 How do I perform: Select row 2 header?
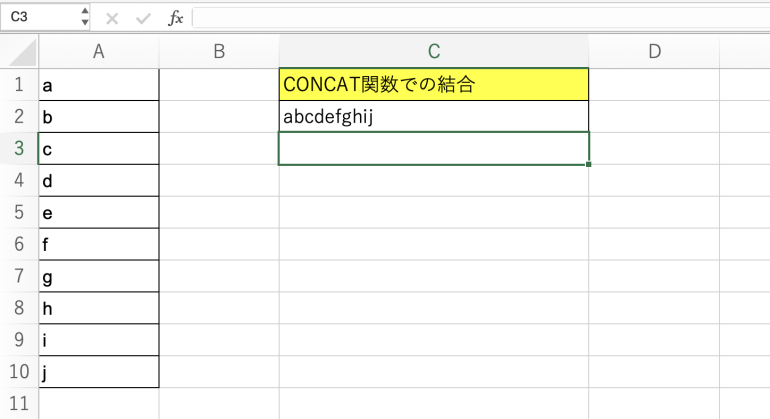click(x=19, y=116)
